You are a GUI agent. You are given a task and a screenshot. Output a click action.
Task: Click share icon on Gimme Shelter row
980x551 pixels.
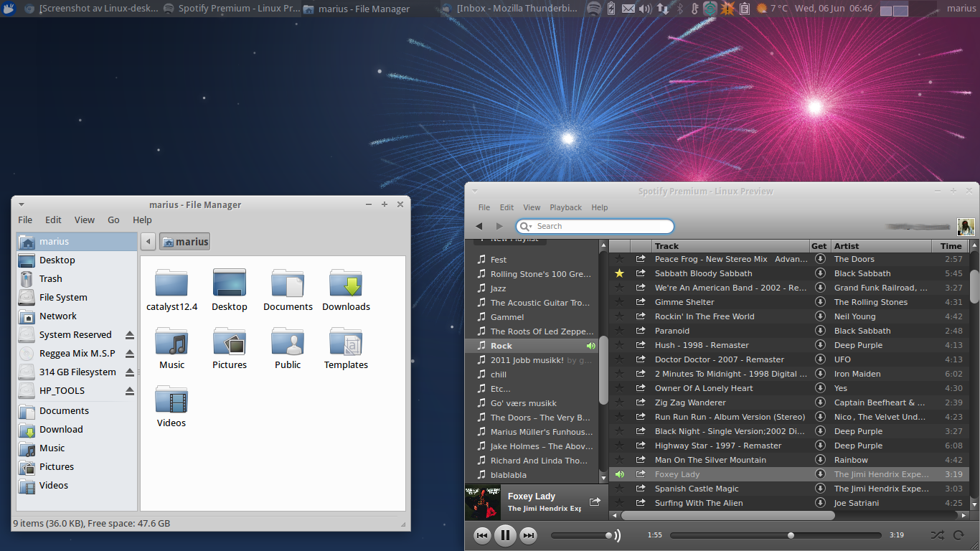[641, 302]
